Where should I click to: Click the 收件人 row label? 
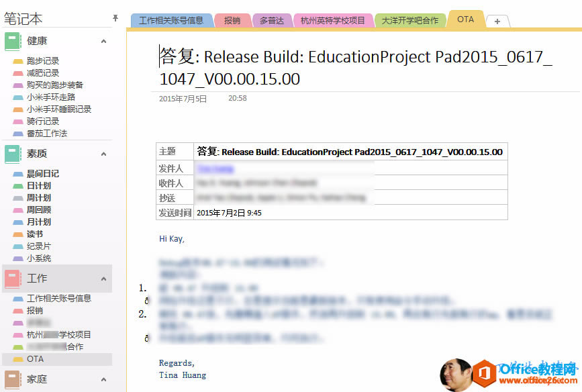(171, 183)
